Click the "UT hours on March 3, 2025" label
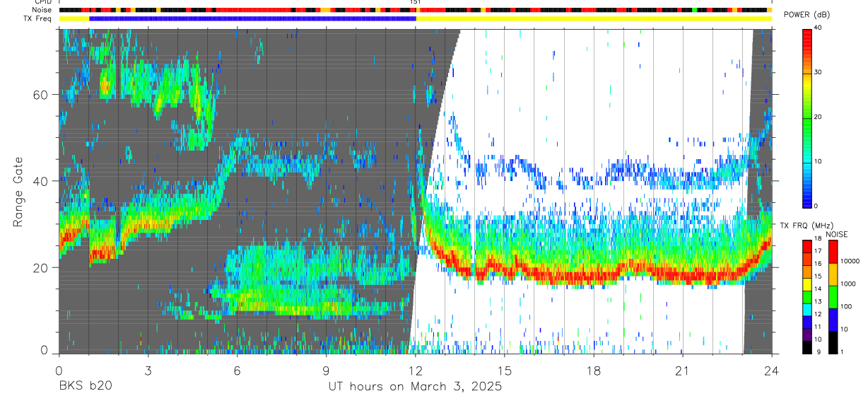868x401 pixels. coord(416,387)
